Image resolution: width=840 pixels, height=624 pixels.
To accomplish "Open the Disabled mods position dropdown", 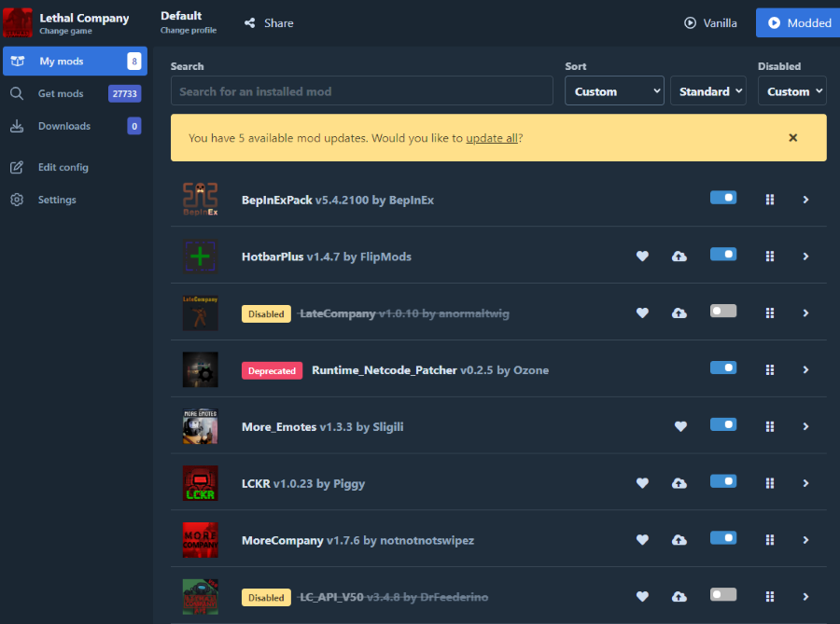I will [x=792, y=90].
